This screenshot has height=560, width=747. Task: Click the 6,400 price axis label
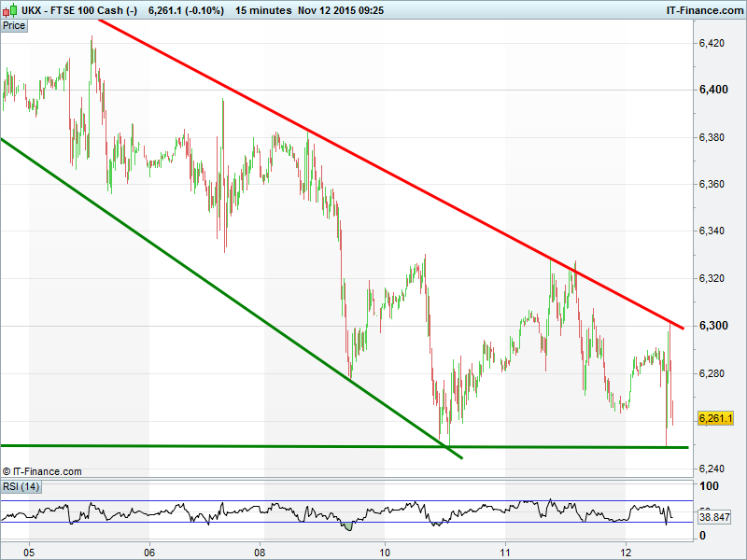click(713, 90)
